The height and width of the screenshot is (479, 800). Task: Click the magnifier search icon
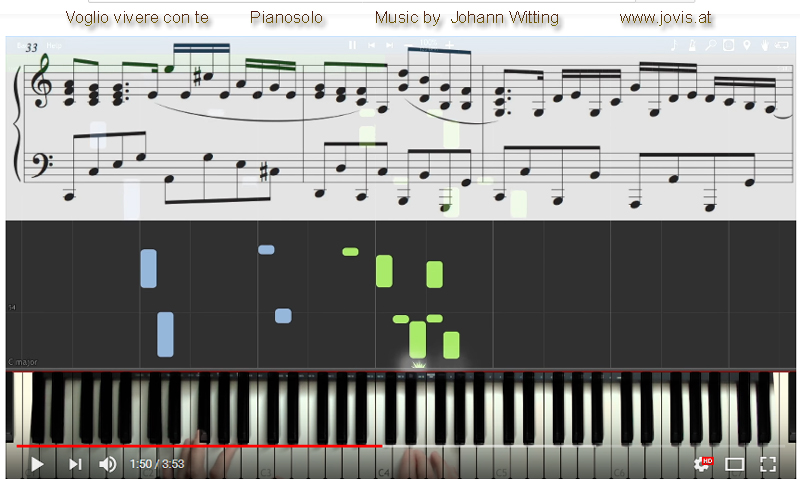710,45
